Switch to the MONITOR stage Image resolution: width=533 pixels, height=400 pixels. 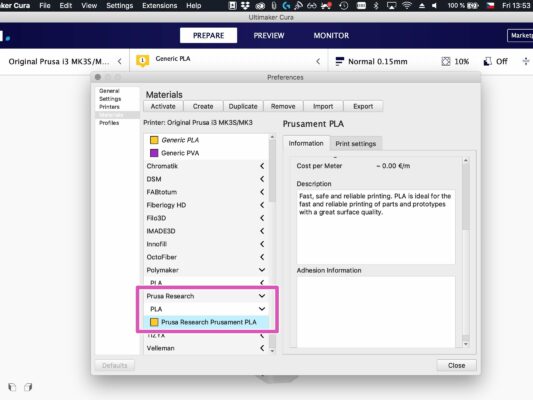click(x=331, y=35)
